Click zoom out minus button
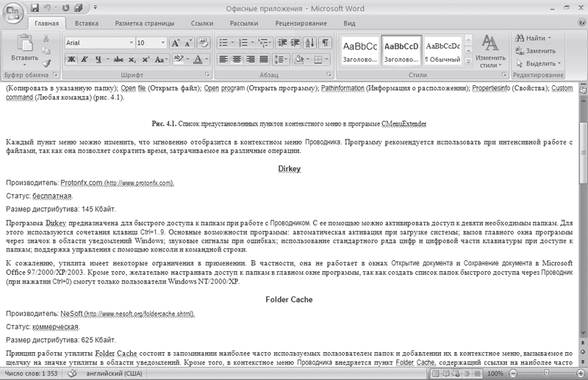The height and width of the screenshot is (380, 588). pyautogui.click(x=513, y=373)
